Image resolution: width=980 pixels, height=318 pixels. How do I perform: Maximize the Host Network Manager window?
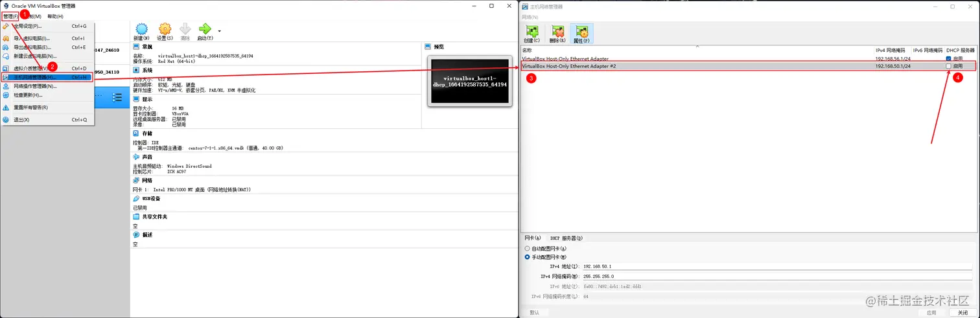(x=952, y=6)
